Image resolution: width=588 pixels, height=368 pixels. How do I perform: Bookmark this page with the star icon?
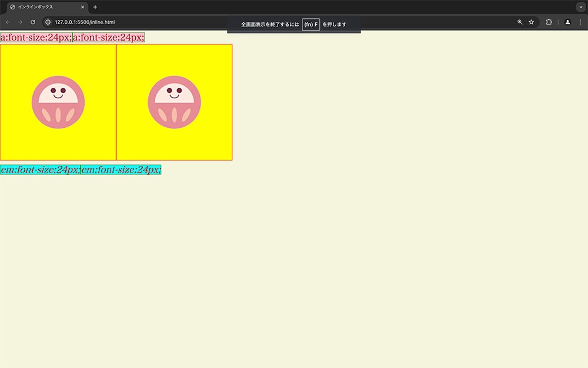click(532, 22)
